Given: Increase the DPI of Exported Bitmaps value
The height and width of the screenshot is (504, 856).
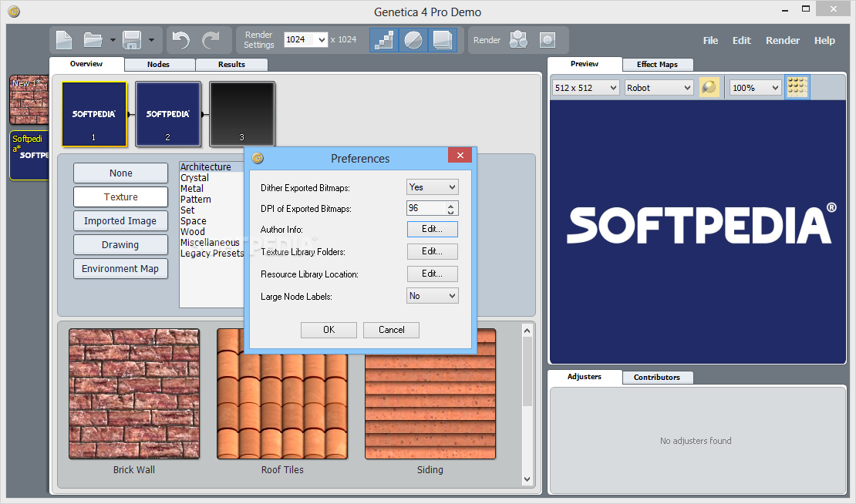Looking at the screenshot, I should (x=451, y=205).
